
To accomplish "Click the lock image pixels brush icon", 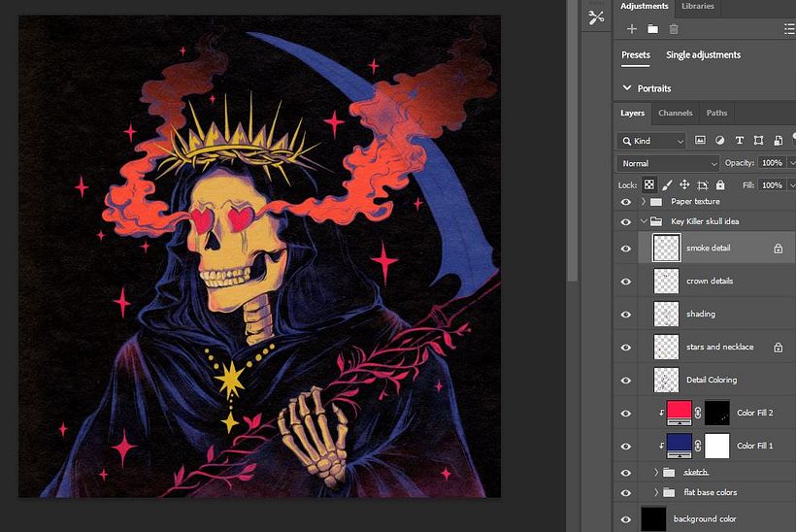I will (667, 184).
